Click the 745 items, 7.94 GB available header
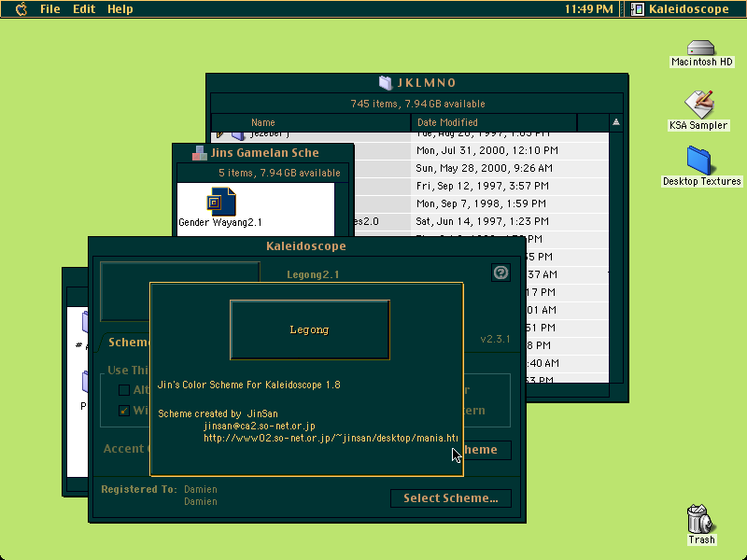Viewport: 747px width, 560px height. (x=417, y=104)
